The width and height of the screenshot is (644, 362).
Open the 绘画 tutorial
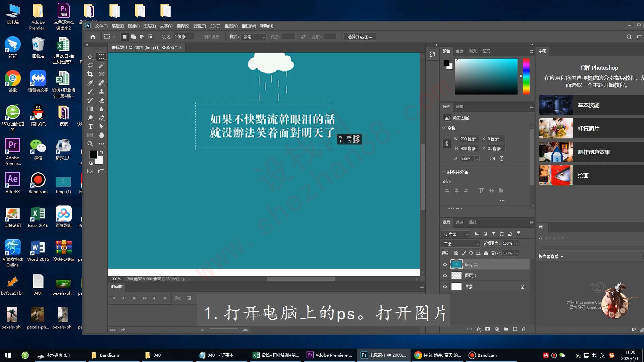pos(591,175)
